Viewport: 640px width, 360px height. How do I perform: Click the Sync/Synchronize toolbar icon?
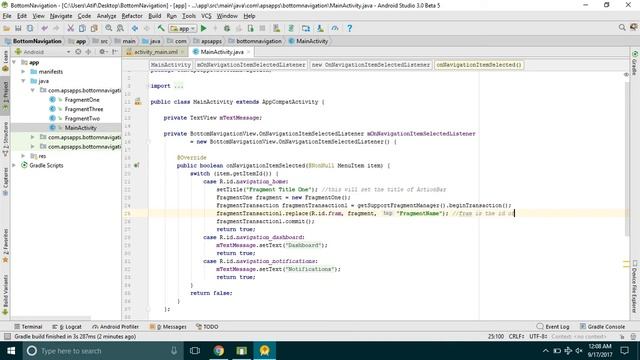(x=30, y=28)
